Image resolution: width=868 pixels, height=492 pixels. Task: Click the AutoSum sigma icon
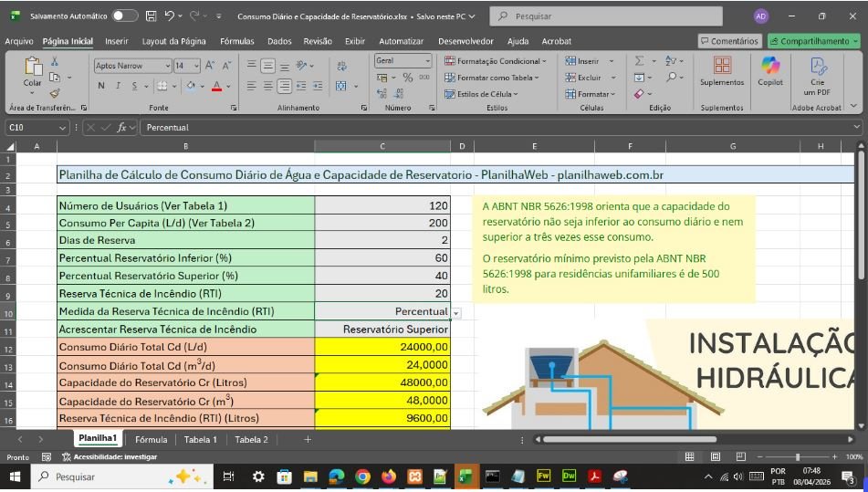pyautogui.click(x=640, y=61)
